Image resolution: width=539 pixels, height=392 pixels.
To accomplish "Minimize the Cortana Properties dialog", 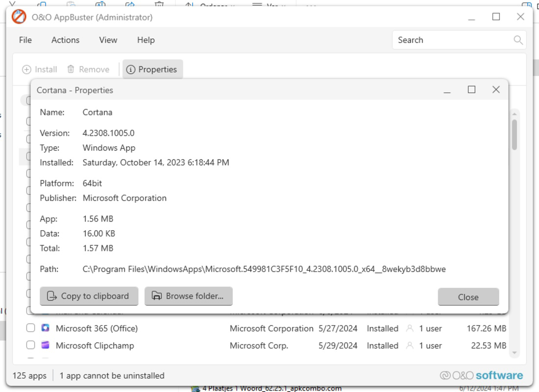I will [447, 90].
